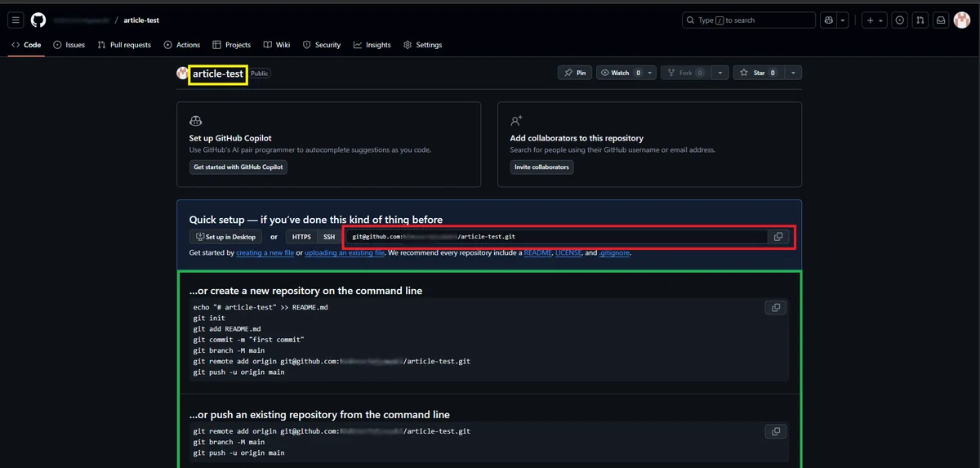Open the 'uploading an existing file' link

[345, 253]
